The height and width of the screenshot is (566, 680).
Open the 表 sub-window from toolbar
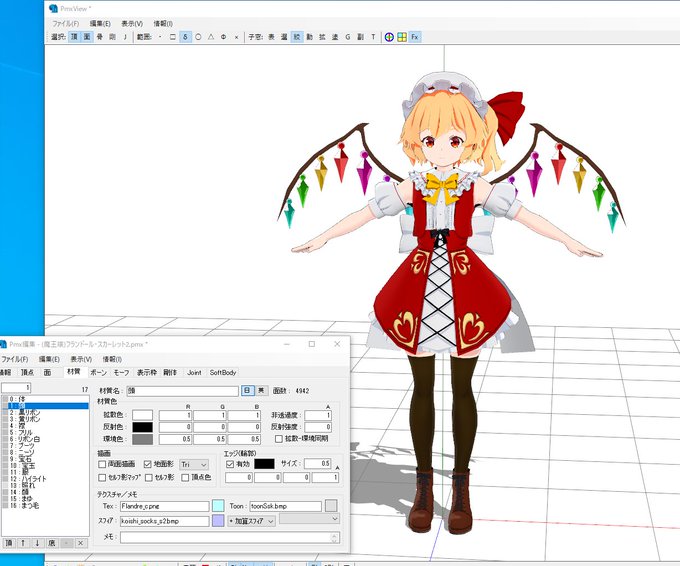click(271, 37)
